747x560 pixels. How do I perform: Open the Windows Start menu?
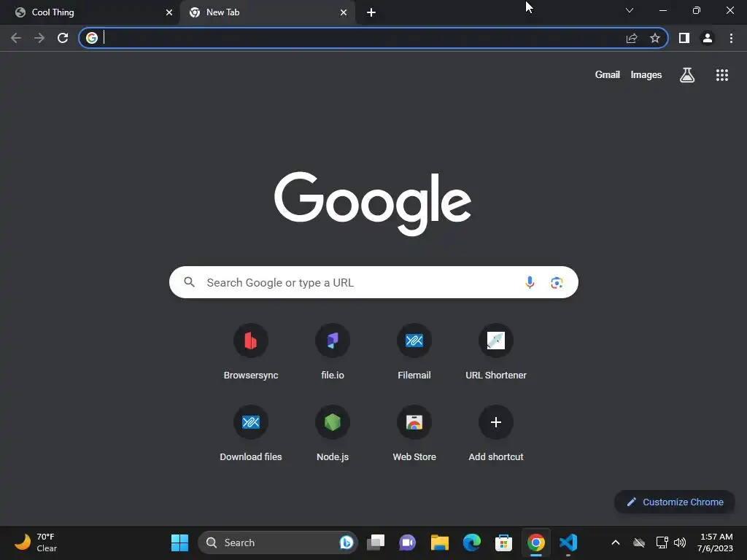coord(179,542)
